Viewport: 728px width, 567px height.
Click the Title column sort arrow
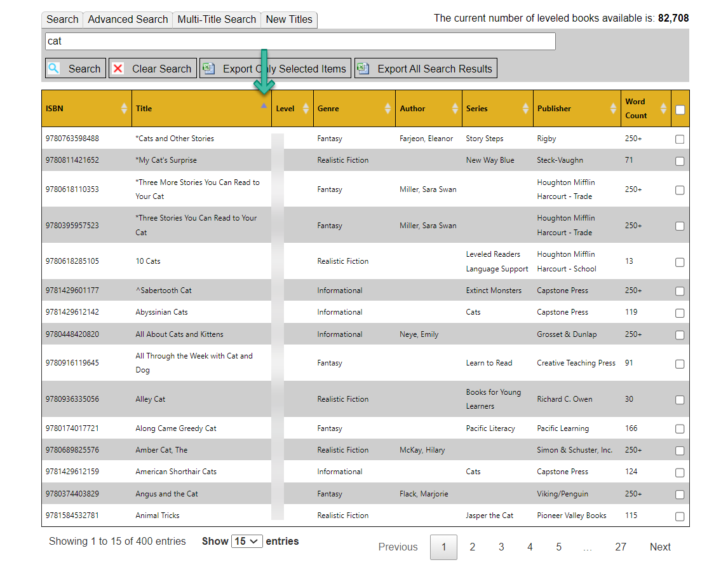click(x=264, y=106)
